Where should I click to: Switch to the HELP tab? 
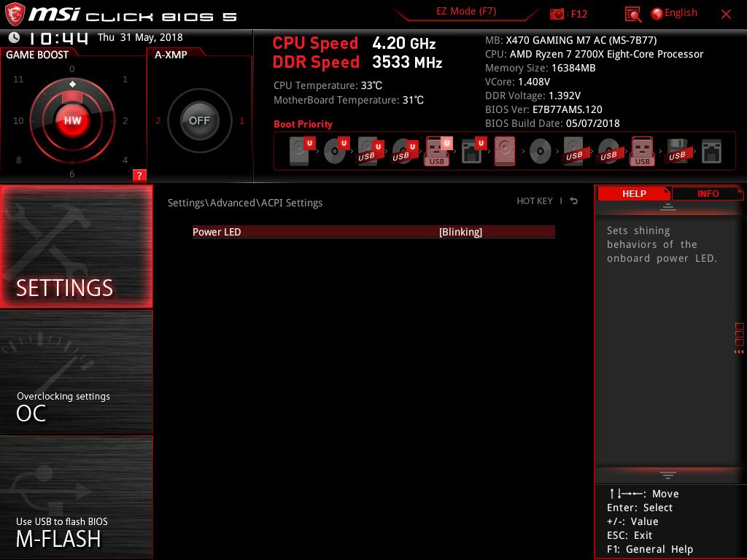pyautogui.click(x=634, y=194)
